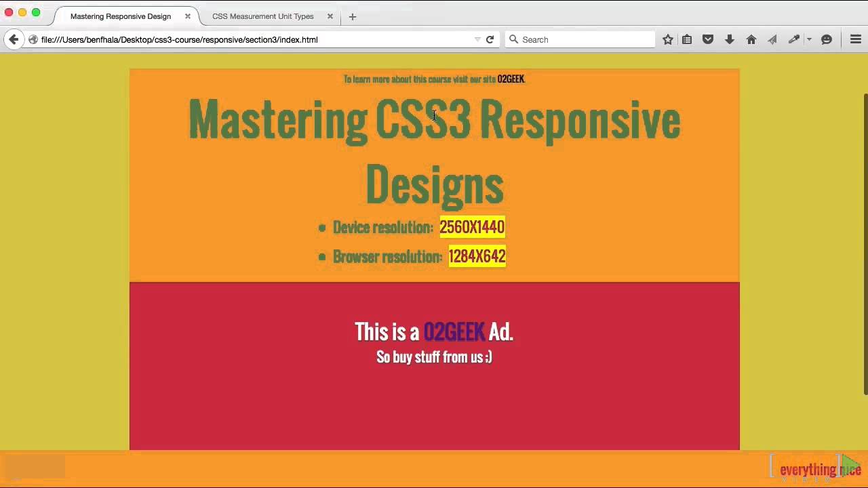The width and height of the screenshot is (868, 488).
Task: Open the URL history dropdown arrow
Action: click(x=477, y=39)
